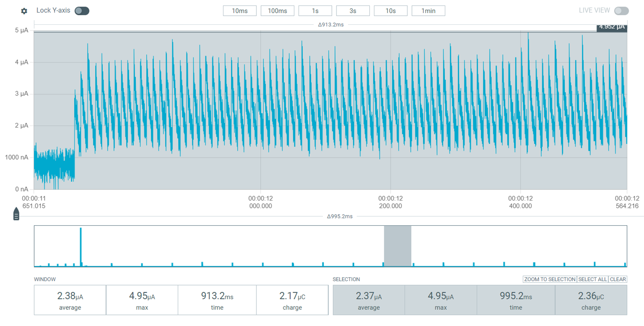
Task: Select the 10s window preset
Action: pyautogui.click(x=391, y=11)
